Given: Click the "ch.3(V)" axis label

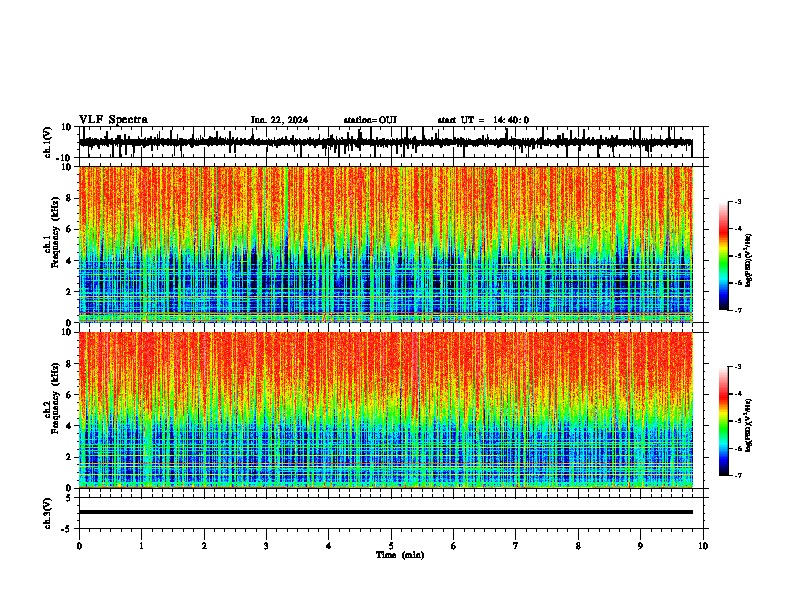Looking at the screenshot, I should pos(48,514).
